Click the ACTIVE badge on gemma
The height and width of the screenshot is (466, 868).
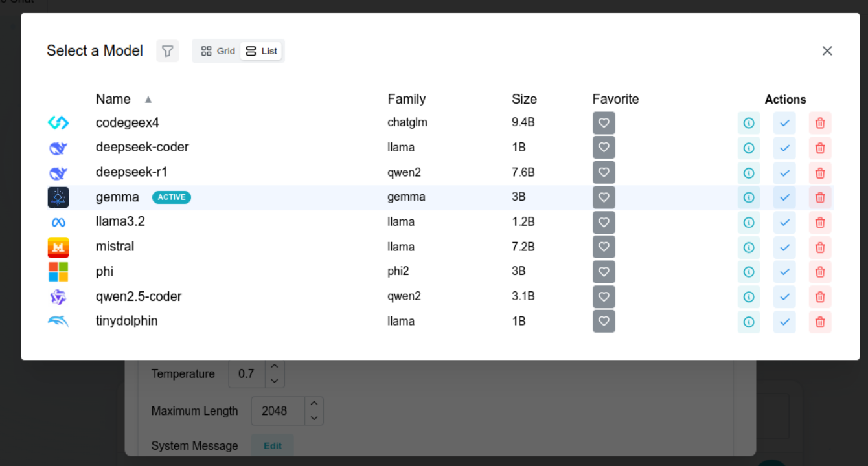[172, 197]
